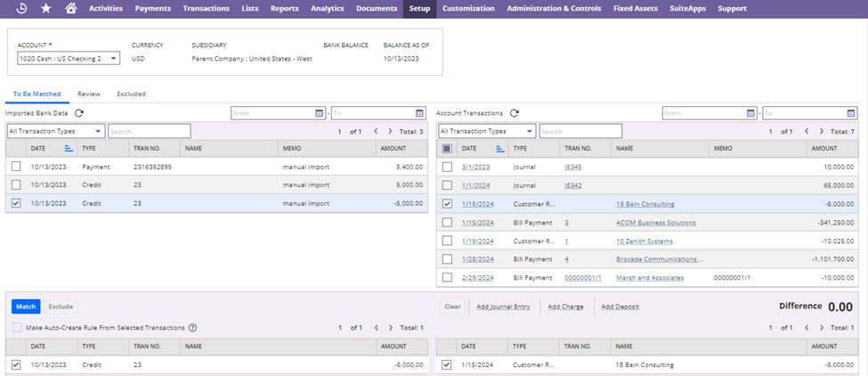The width and height of the screenshot is (868, 376).
Task: Check the 5,400.00 Payment bank row
Action: coord(16,167)
